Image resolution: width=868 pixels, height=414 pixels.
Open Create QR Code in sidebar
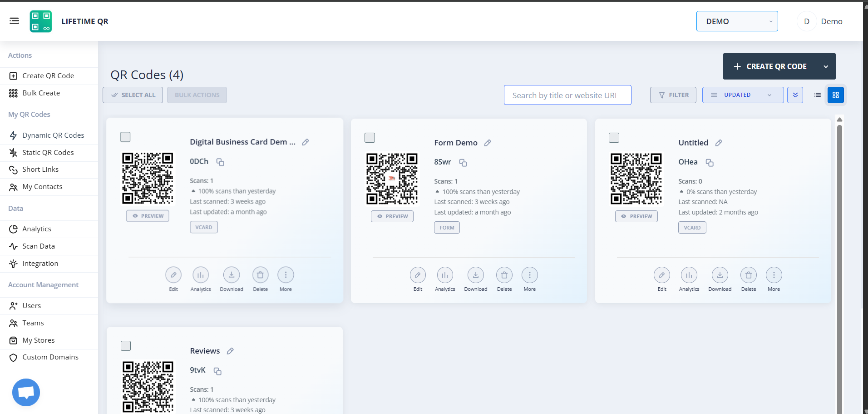point(49,76)
